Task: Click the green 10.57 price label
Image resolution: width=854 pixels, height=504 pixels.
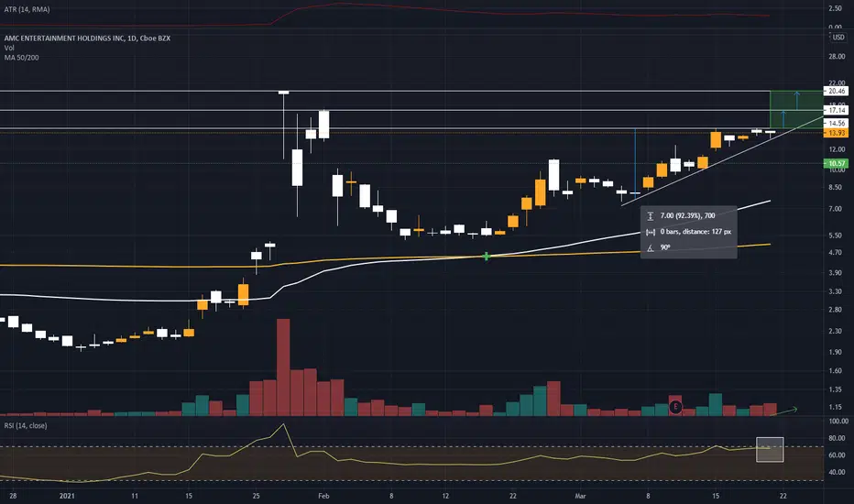Action: pyautogui.click(x=836, y=163)
